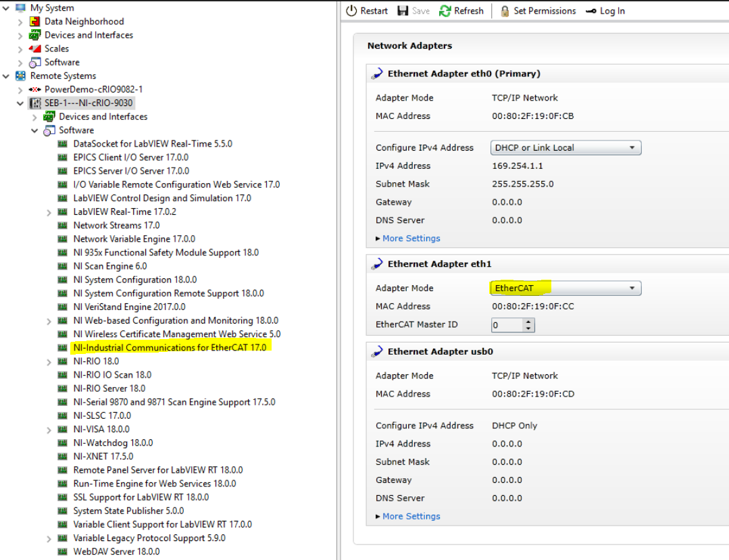Click the icon beside NI-RIO 18.0
The width and height of the screenshot is (729, 560).
point(62,361)
